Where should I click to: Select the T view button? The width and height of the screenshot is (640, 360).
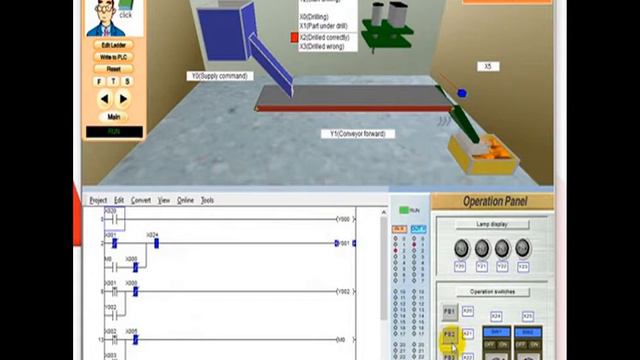click(x=113, y=81)
